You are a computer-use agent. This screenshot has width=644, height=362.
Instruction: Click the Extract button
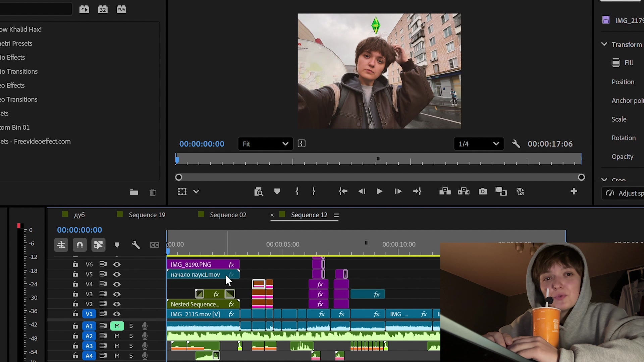tap(464, 191)
